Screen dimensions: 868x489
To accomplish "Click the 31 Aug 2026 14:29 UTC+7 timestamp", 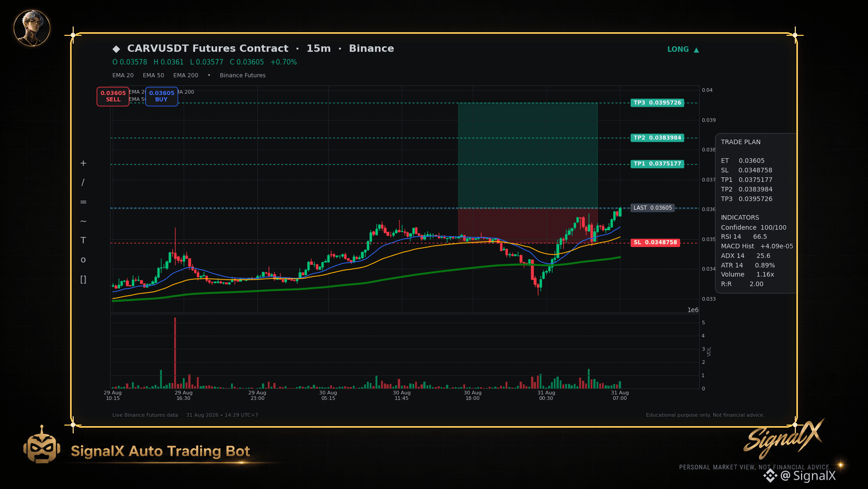I will (x=222, y=415).
